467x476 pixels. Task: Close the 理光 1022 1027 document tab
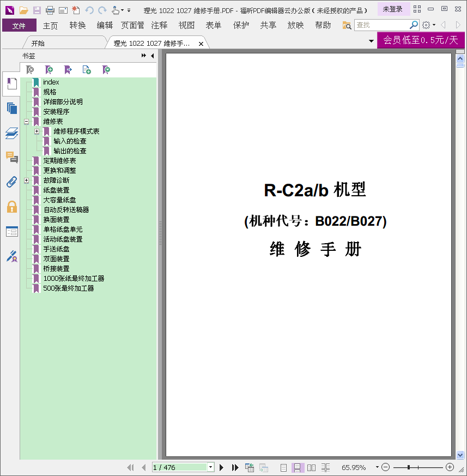point(201,44)
